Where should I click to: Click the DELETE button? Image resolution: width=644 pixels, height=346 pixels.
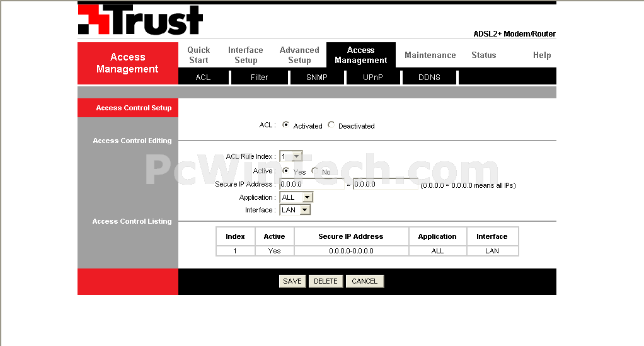click(x=326, y=281)
